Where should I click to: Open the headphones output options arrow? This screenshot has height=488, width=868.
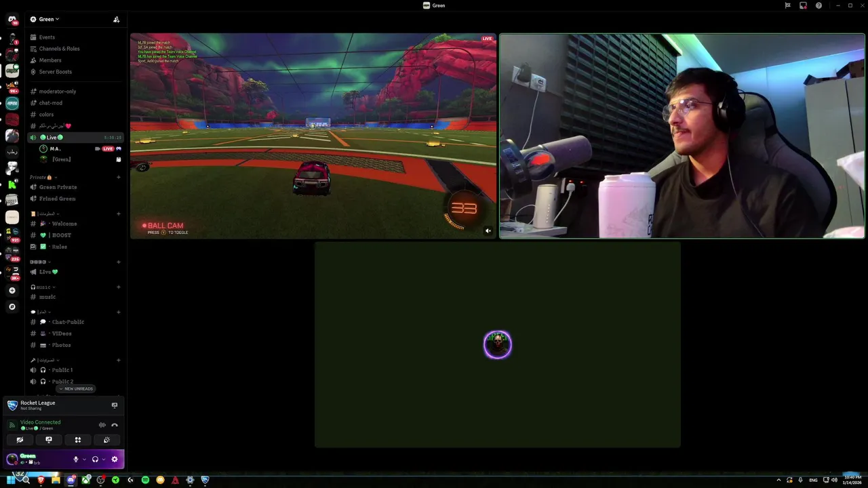pyautogui.click(x=103, y=459)
